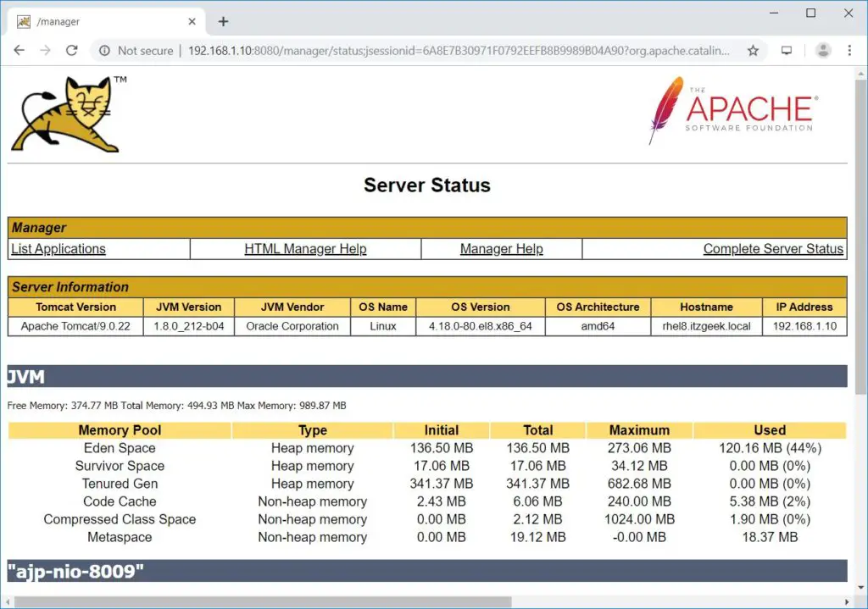Click the Tenured Gen row label

120,484
